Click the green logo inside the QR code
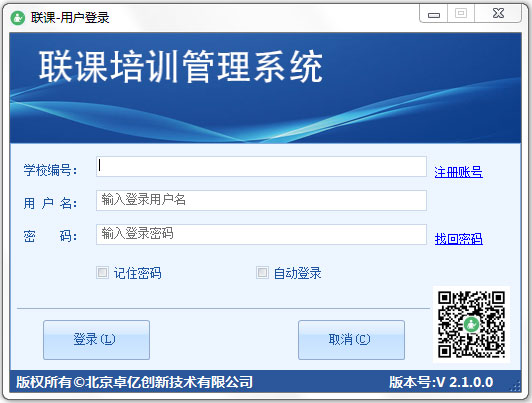The width and height of the screenshot is (532, 403). tap(471, 325)
